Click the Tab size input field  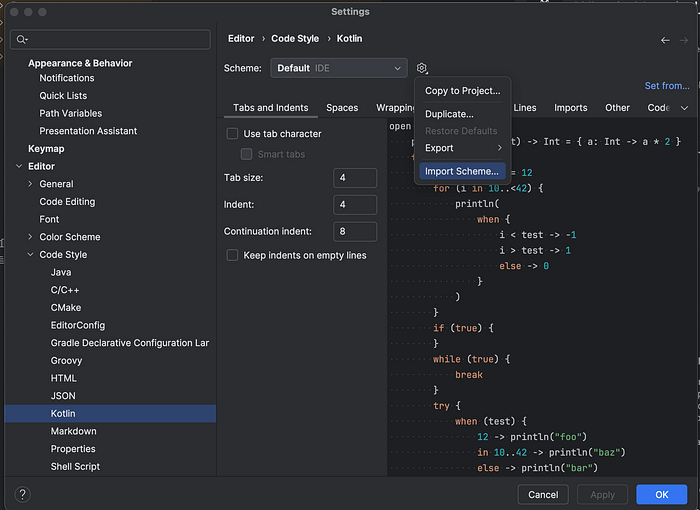point(355,178)
